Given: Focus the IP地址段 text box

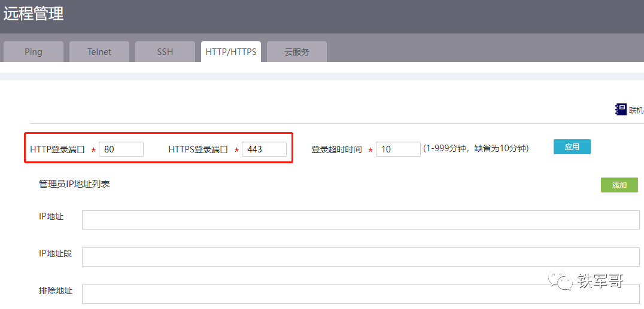Looking at the screenshot, I should [360, 257].
